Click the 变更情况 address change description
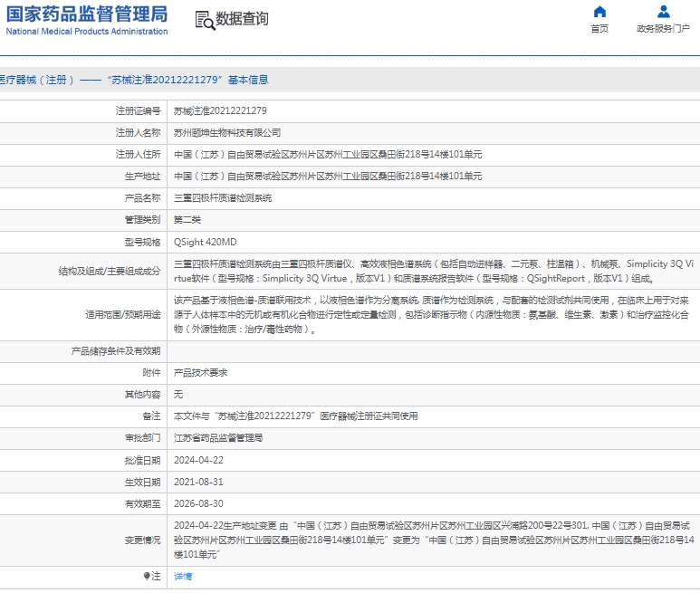This screenshot has width=700, height=593. click(434, 540)
